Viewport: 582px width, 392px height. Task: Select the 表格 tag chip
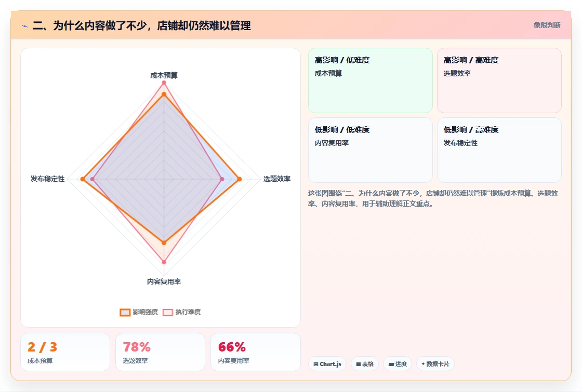tap(364, 364)
